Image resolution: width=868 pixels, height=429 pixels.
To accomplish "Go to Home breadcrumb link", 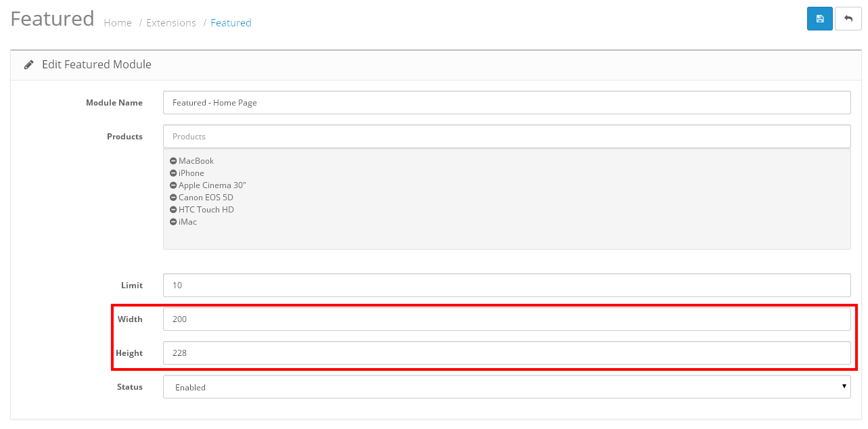I will tap(118, 23).
